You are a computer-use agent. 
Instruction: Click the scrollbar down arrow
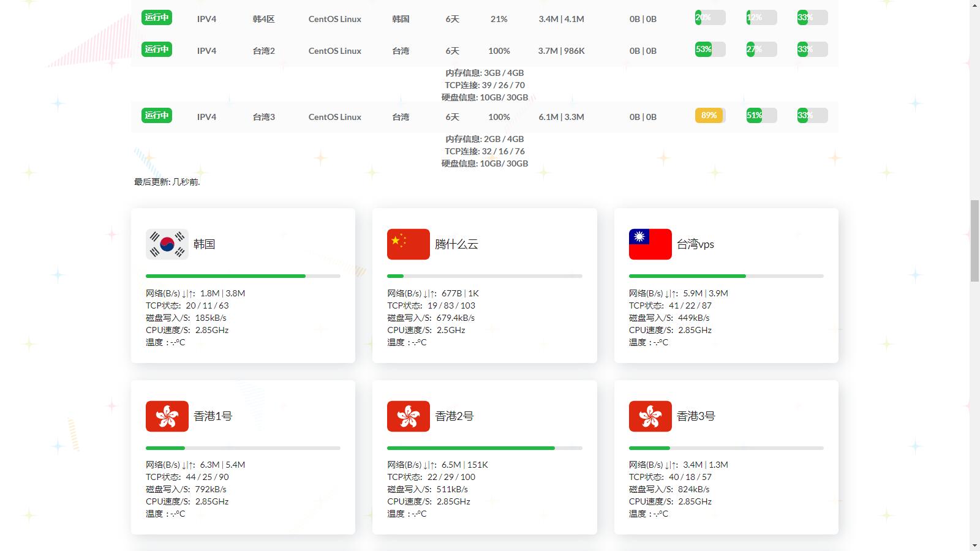tap(974, 545)
